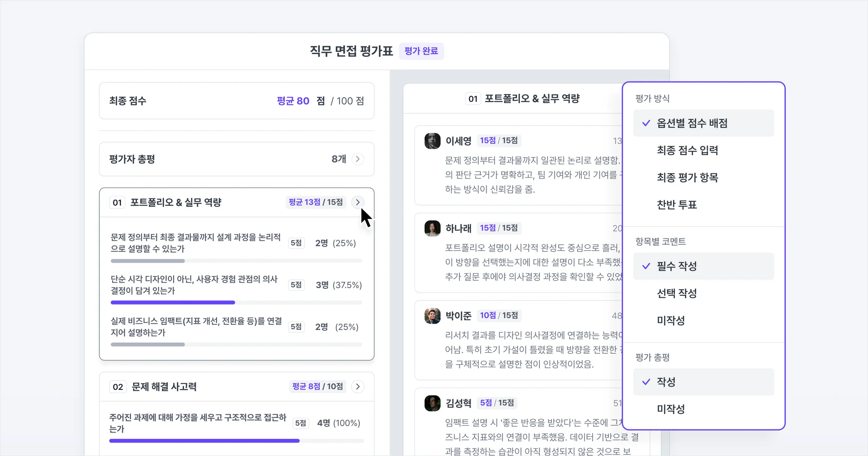This screenshot has width=868, height=456.
Task: Click the checkmark beside 작성 under 평가 총평
Action: (x=646, y=381)
